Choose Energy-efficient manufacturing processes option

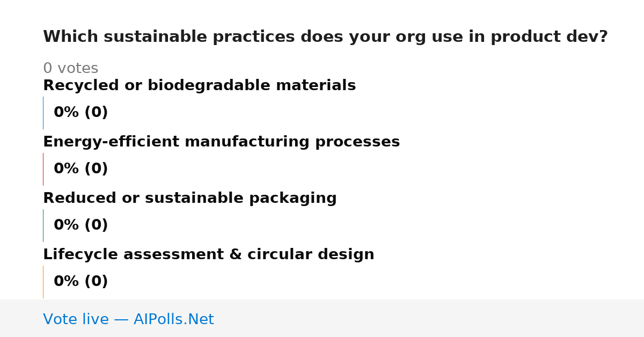tap(221, 142)
